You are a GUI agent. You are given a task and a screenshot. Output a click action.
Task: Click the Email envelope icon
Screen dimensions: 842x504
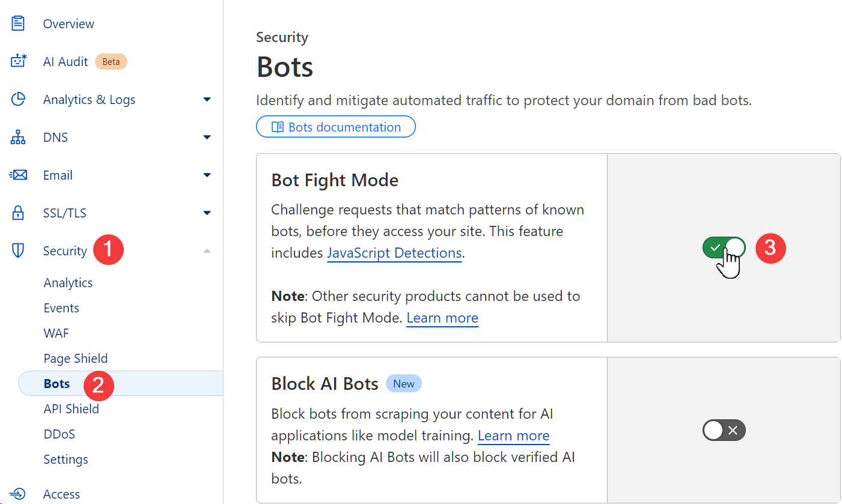[19, 175]
